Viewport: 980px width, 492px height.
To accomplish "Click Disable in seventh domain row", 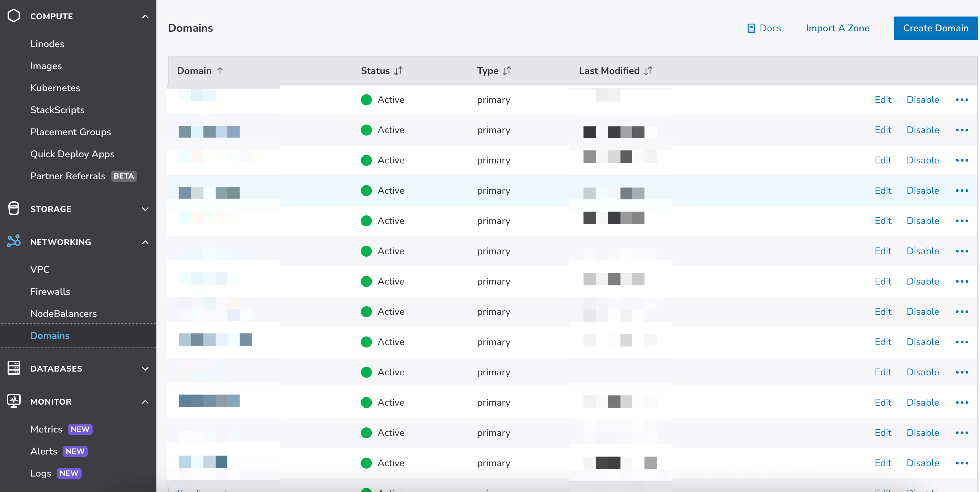I will [x=922, y=281].
